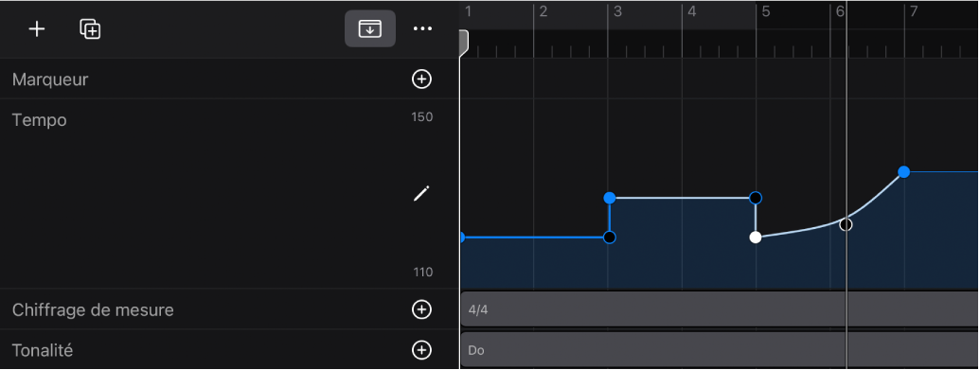Click the plus icon to add track
980x370 pixels.
point(37,29)
